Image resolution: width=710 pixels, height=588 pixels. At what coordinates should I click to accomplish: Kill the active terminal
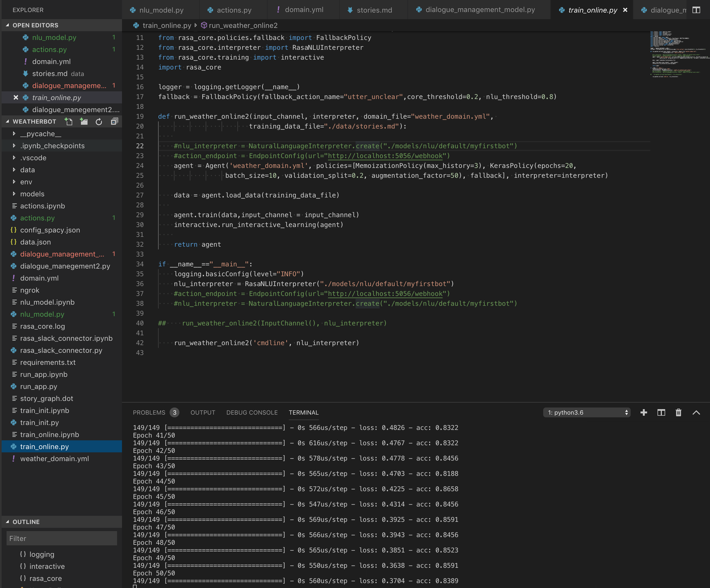tap(679, 412)
